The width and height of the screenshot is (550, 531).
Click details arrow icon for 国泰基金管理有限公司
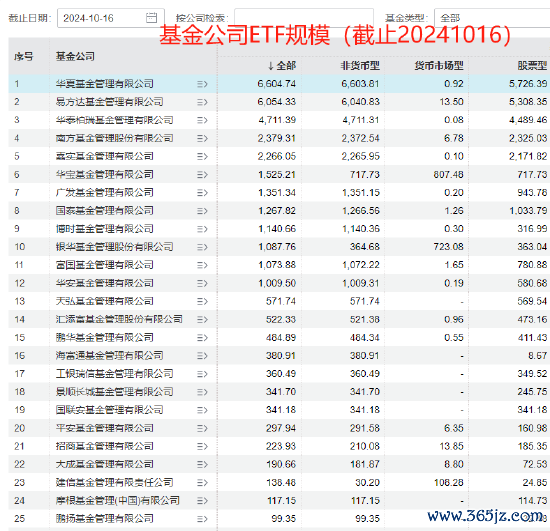tap(202, 211)
